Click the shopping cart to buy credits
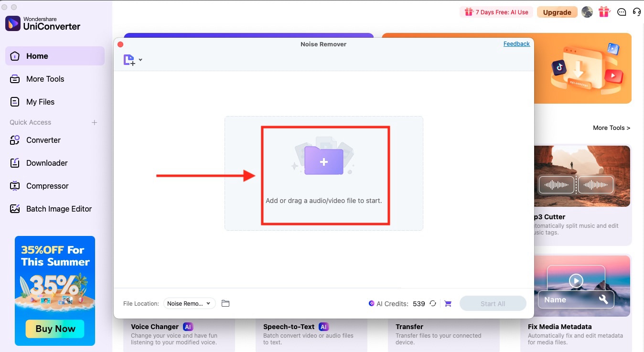 [448, 303]
